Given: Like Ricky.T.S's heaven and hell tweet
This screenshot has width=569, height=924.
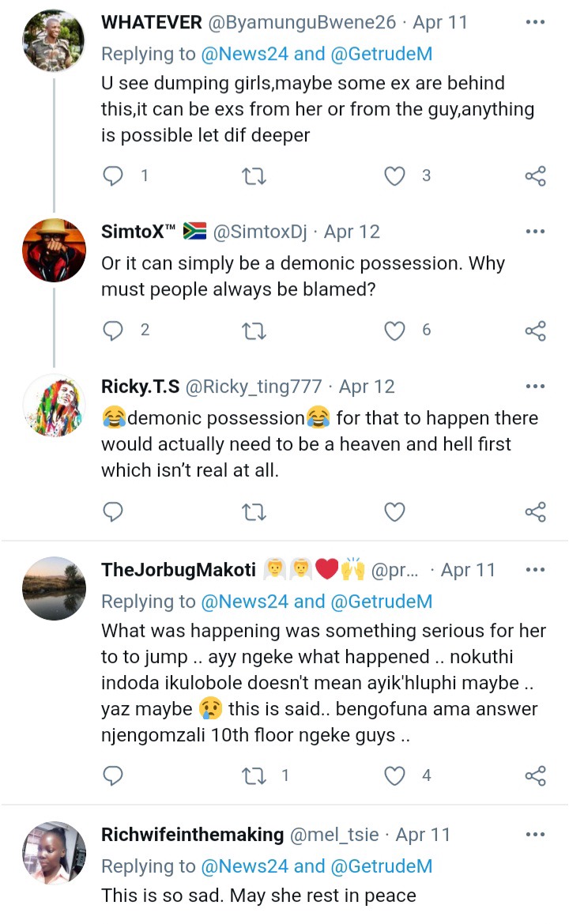Looking at the screenshot, I should [x=394, y=512].
